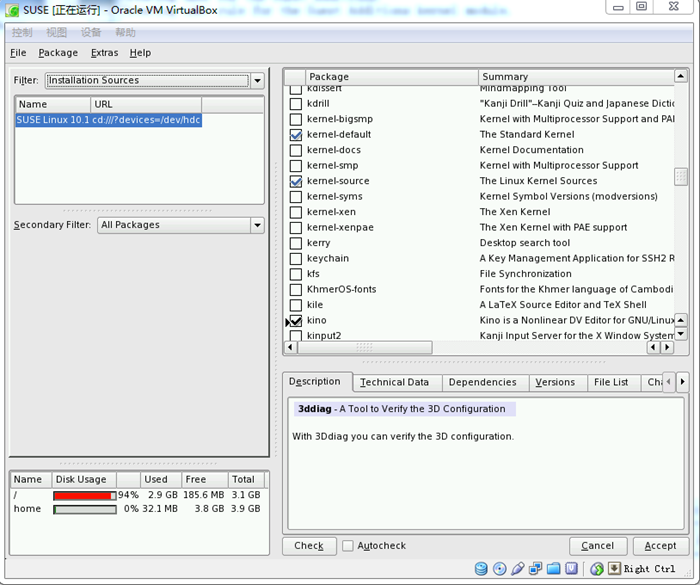Click the Cancel button
This screenshot has width=700, height=585.
[x=598, y=546]
